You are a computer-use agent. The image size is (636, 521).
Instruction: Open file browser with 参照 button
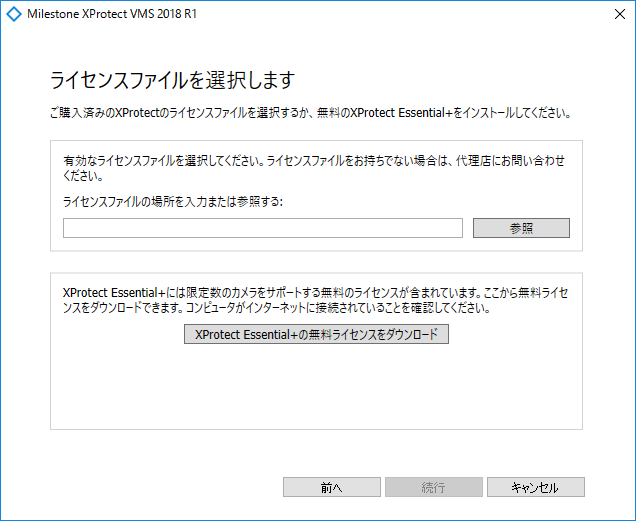(x=521, y=228)
